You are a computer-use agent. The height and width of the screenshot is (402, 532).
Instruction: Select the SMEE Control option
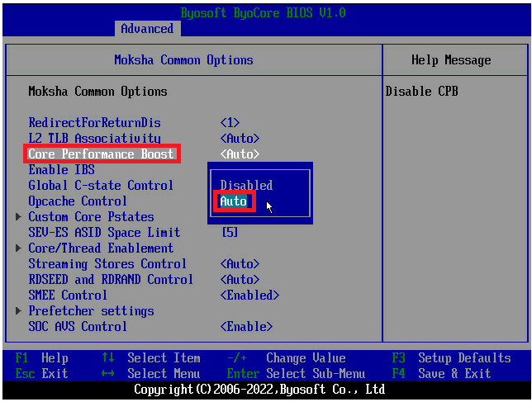(x=68, y=296)
